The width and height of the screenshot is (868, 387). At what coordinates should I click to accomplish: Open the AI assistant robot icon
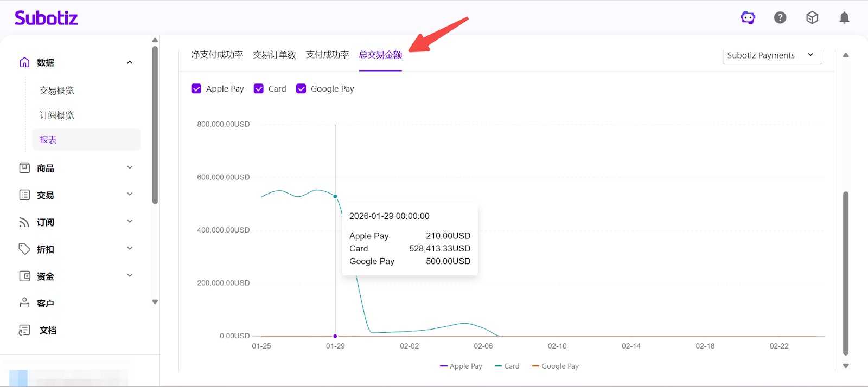click(x=748, y=18)
